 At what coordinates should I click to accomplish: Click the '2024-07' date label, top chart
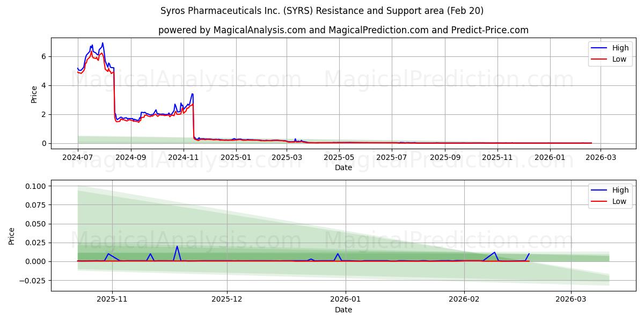pos(78,158)
